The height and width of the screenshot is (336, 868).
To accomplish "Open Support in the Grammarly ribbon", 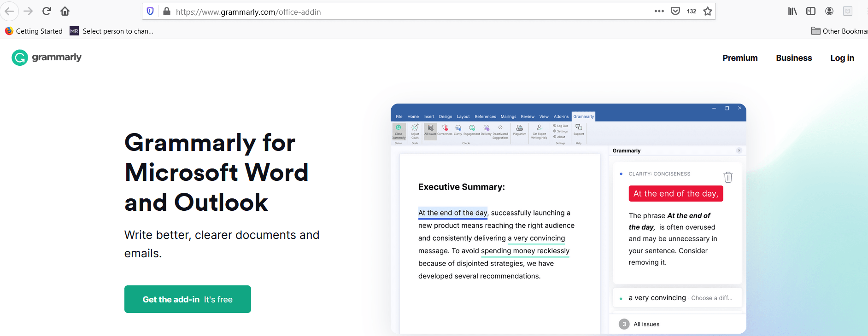I will [579, 130].
